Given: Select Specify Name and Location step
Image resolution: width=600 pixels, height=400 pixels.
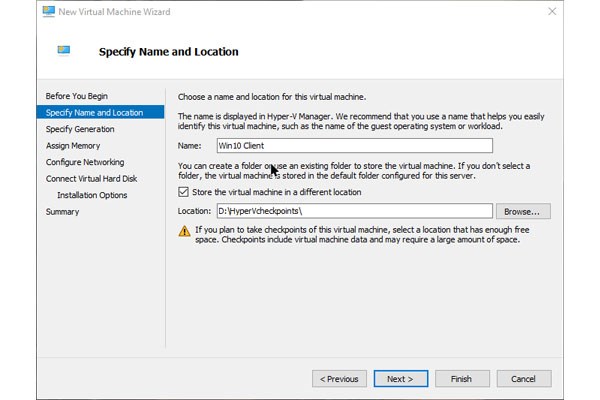Looking at the screenshot, I should pos(100,112).
